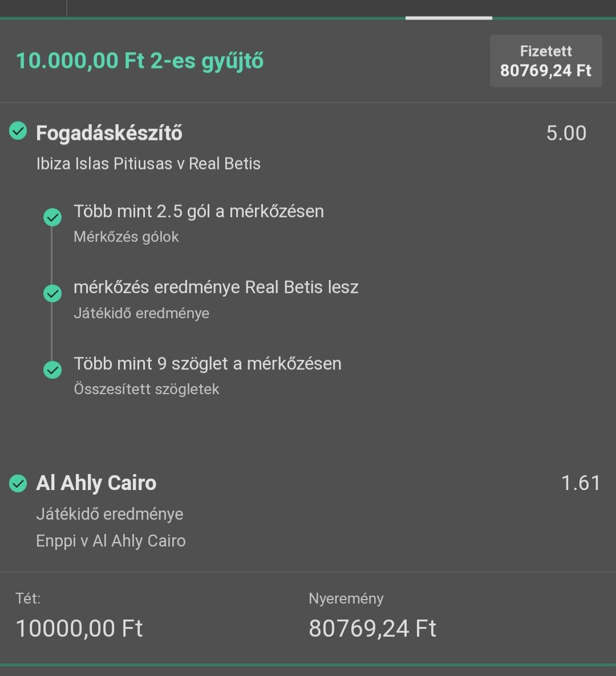616x676 pixels.
Task: Open the Ibiza Islas Pitiusas v Real Betis match
Action: pyautogui.click(x=148, y=164)
